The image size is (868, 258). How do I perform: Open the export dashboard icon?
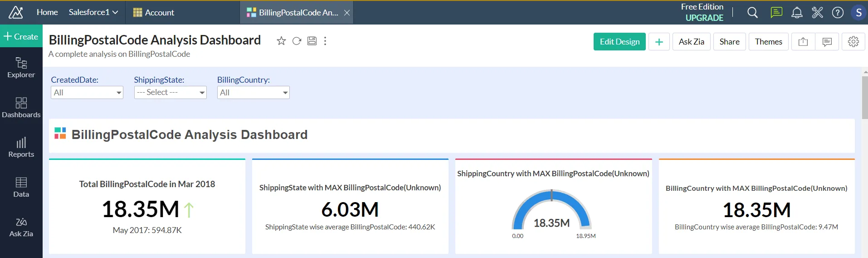coord(803,42)
